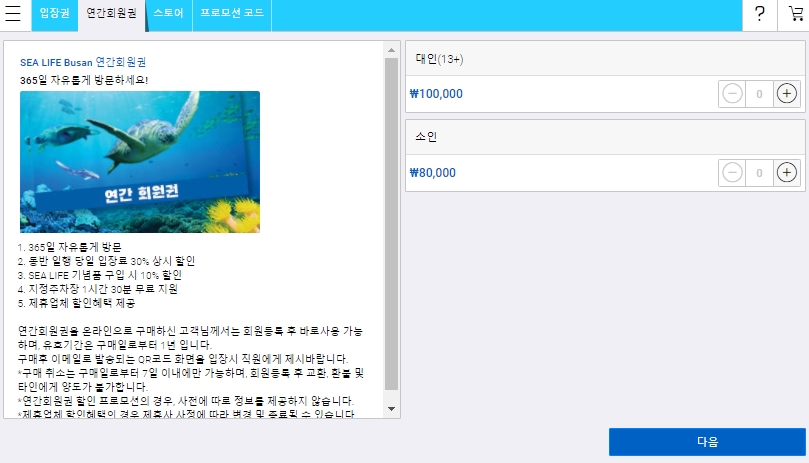Increase 소인 ticket quantity

(x=786, y=173)
